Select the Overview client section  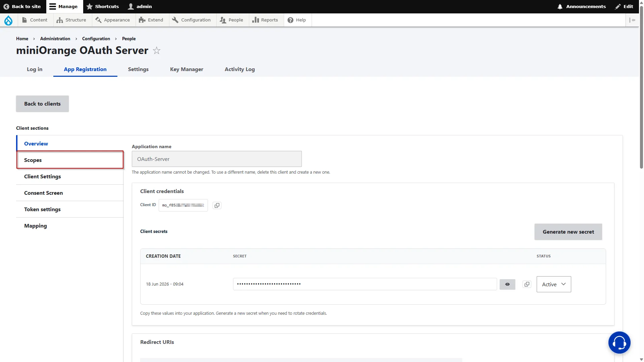click(x=70, y=143)
